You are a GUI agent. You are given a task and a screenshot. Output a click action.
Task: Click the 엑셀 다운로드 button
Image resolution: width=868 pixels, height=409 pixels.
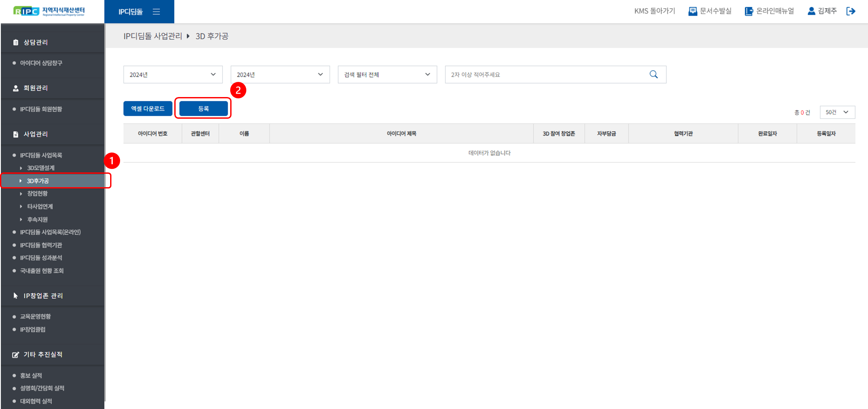(147, 109)
